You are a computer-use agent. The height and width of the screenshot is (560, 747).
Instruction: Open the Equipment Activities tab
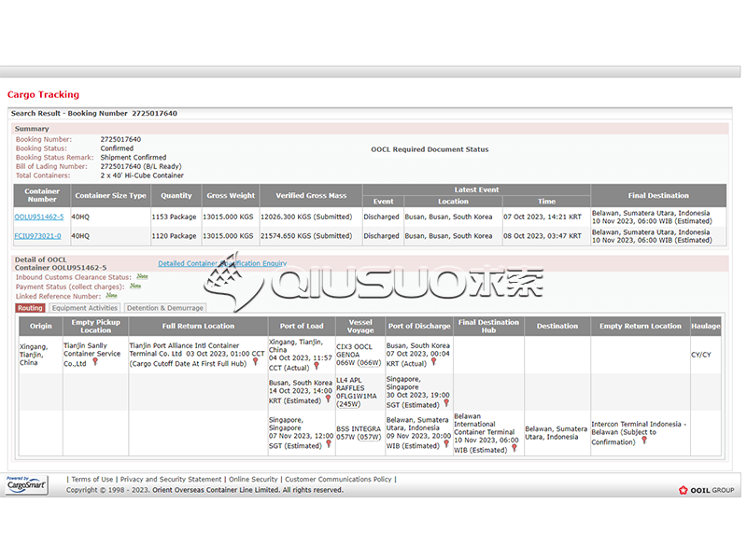tap(85, 308)
